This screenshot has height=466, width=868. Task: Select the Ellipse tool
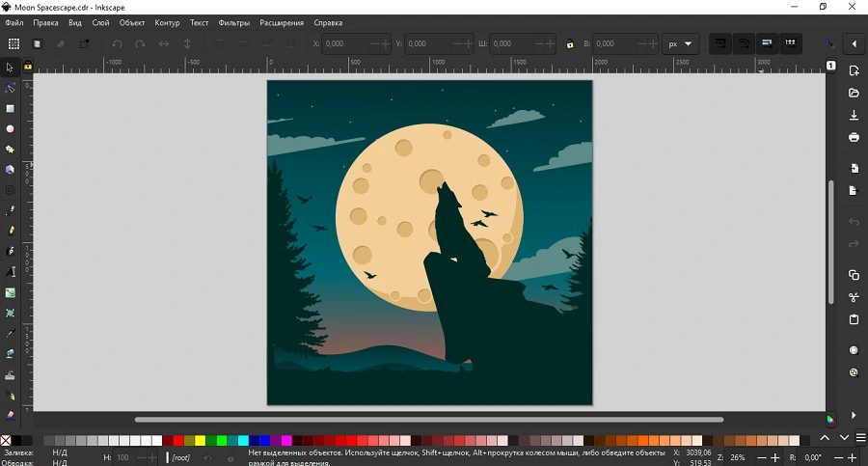10,129
